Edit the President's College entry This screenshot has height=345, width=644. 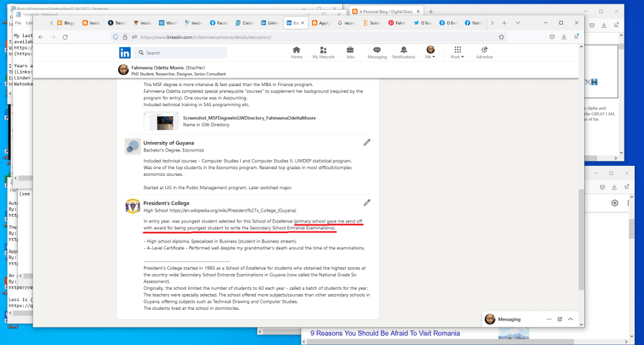pos(367,202)
